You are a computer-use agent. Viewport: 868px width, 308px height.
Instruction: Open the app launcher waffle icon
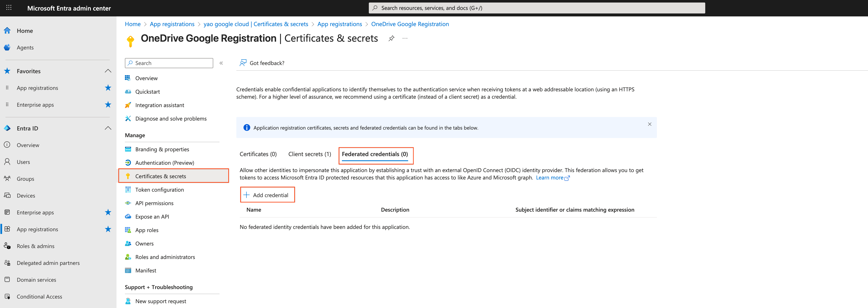point(9,8)
